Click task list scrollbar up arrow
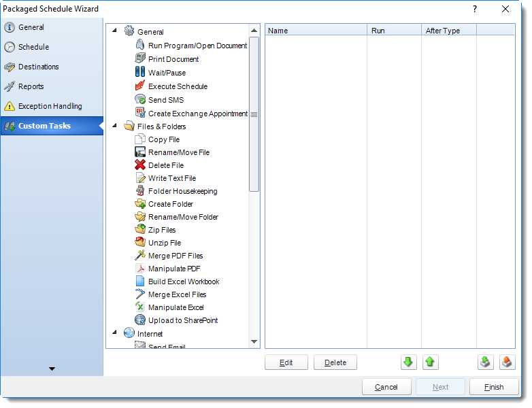 [254, 31]
